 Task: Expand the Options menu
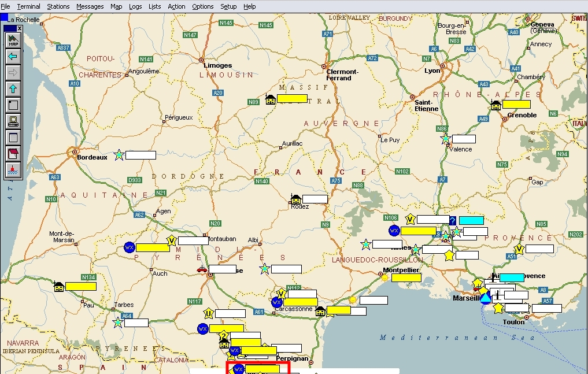tap(202, 6)
